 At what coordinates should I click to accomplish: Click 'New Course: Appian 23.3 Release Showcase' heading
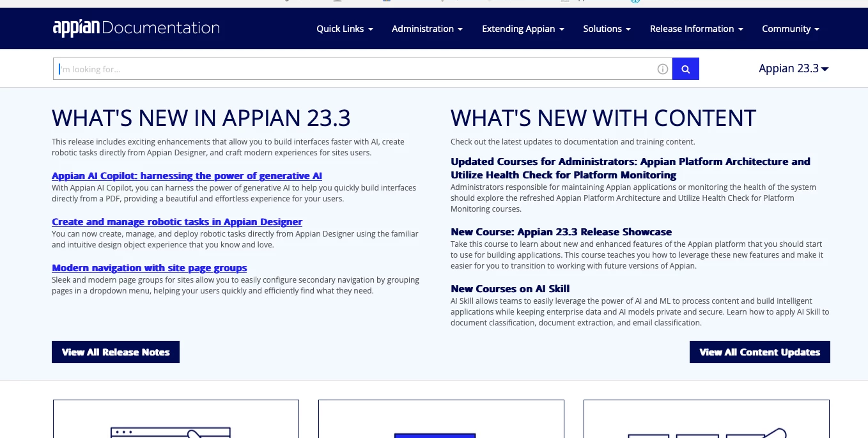pyautogui.click(x=561, y=231)
